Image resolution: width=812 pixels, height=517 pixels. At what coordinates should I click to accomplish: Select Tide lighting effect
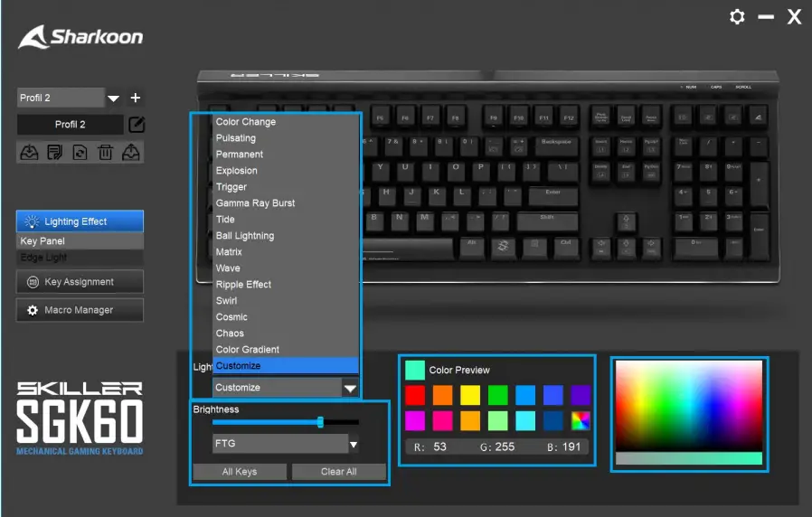225,219
